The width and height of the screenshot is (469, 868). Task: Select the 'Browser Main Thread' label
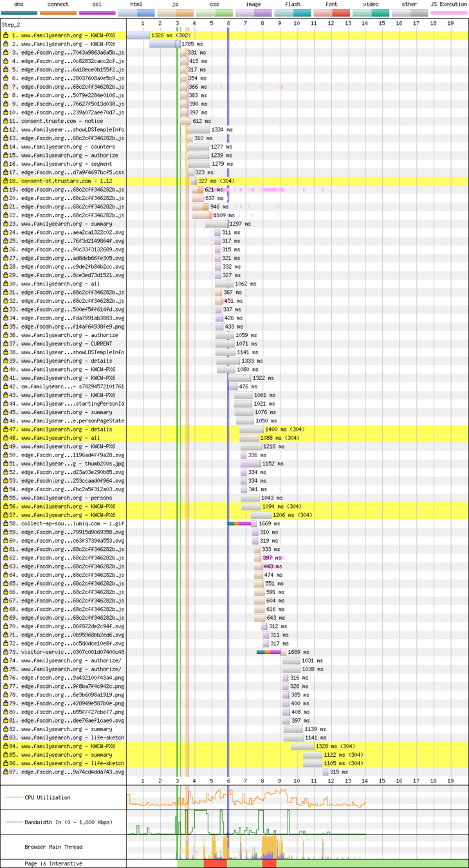(x=54, y=847)
